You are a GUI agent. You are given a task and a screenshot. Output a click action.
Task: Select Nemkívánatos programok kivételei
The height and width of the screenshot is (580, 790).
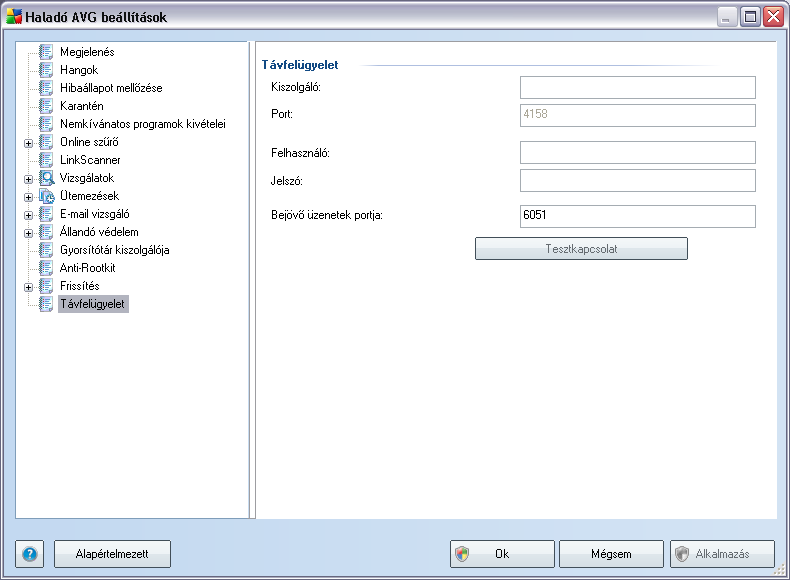coord(143,124)
